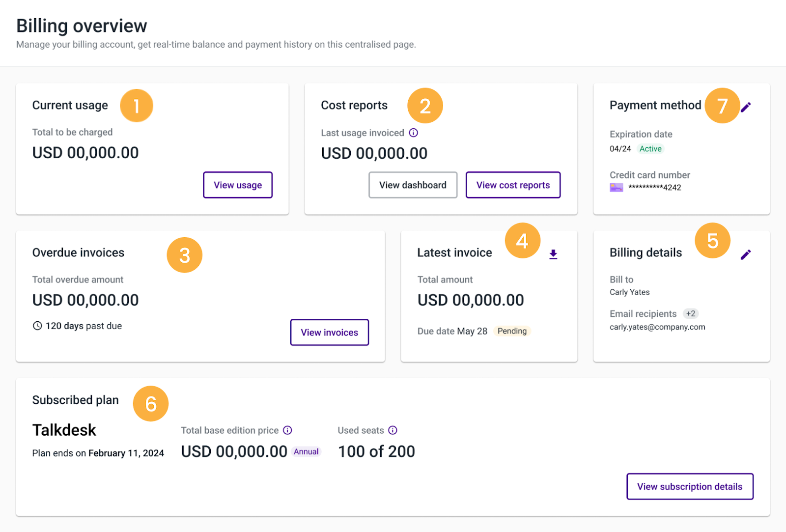Edit the payment method using the pencil icon
Viewport: 786px width, 532px height.
[x=747, y=106]
